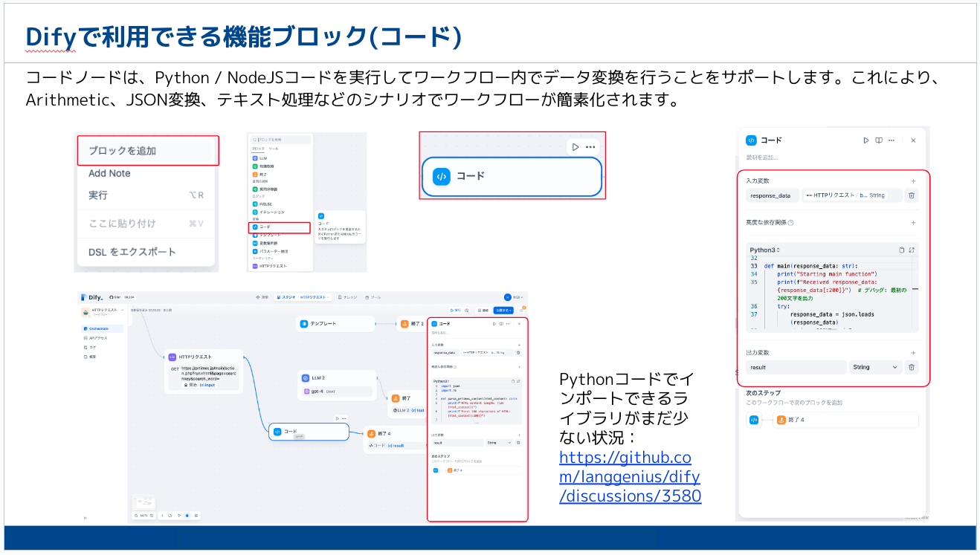Viewport: 980px width, 555px height.
Task: Switch to the ツール tab in the block panel
Action: click(x=273, y=149)
